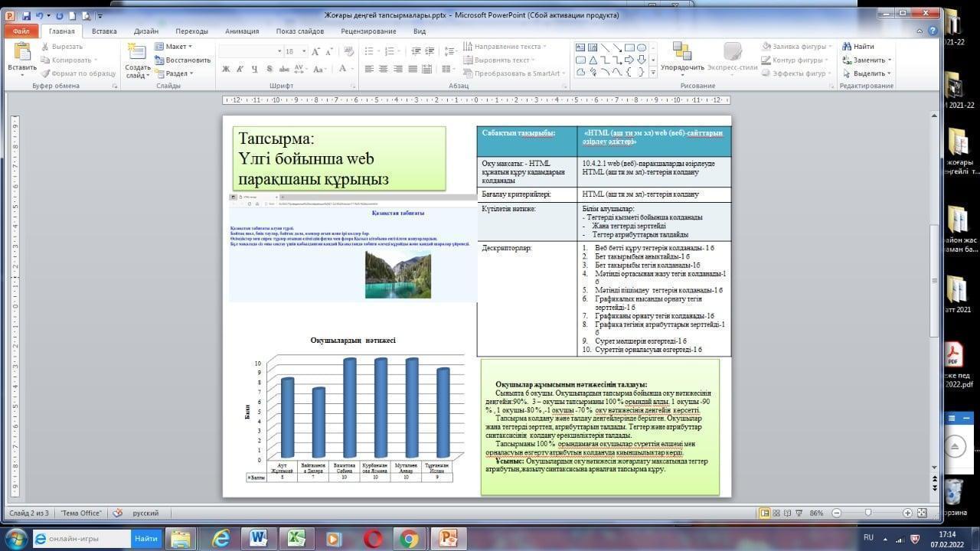Select the oval shape in gallery
The height and width of the screenshot is (551, 980).
point(642,47)
